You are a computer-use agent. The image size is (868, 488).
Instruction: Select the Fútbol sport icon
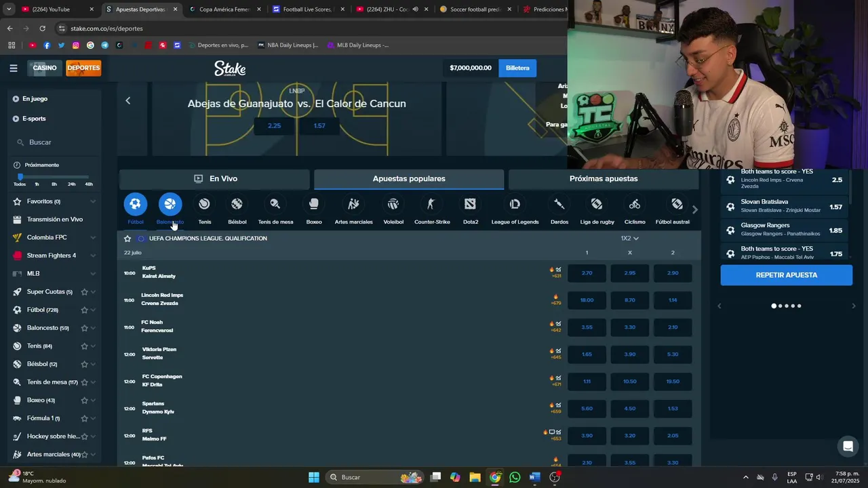tap(135, 204)
